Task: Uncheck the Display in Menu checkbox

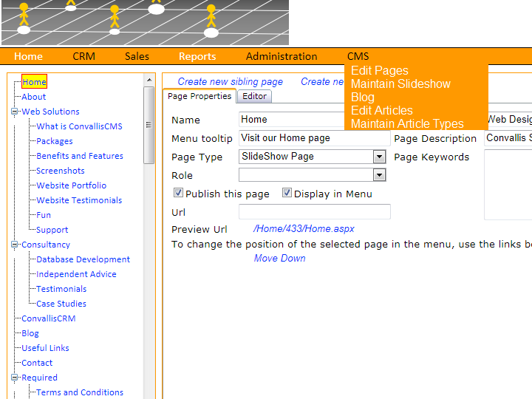Action: pos(287,194)
